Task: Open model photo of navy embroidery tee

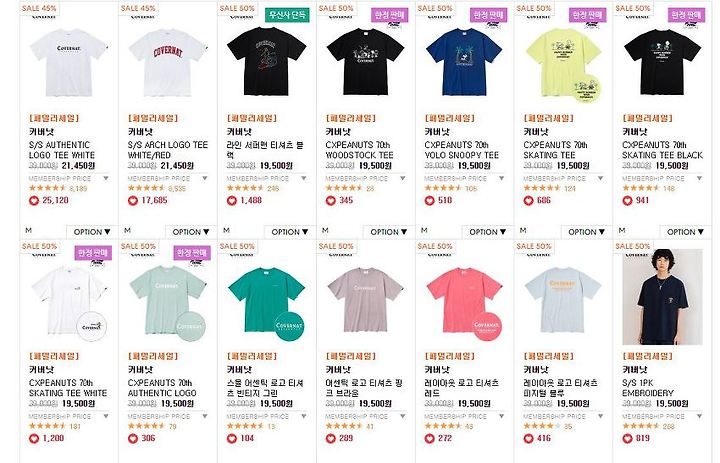Action: tap(662, 297)
